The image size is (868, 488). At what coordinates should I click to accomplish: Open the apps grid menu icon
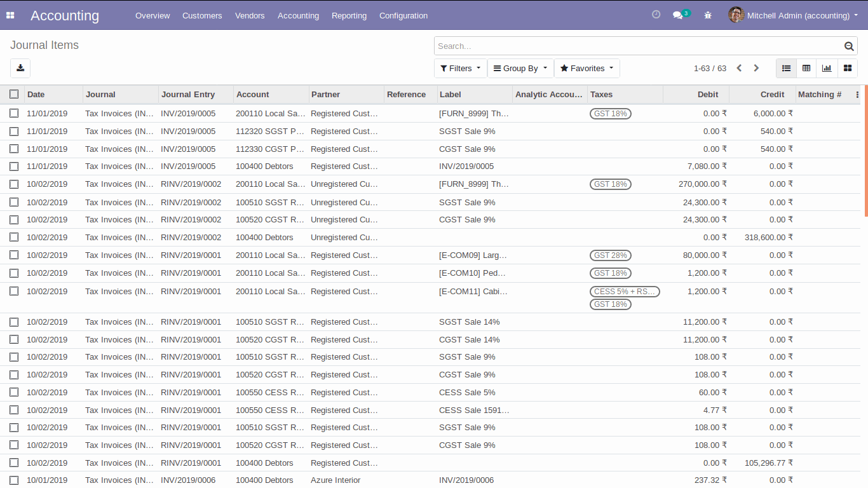(10, 15)
